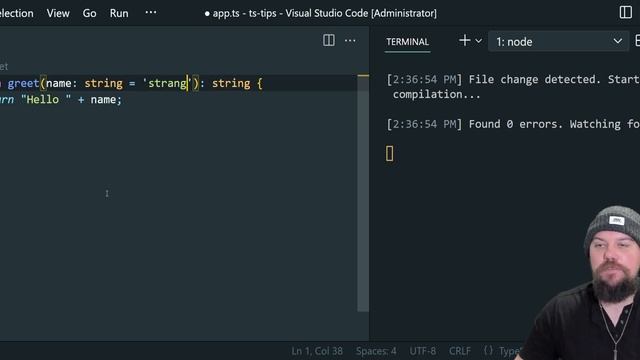The width and height of the screenshot is (640, 360).
Task: Click the editor vertical scrollbar
Action: coord(363,193)
